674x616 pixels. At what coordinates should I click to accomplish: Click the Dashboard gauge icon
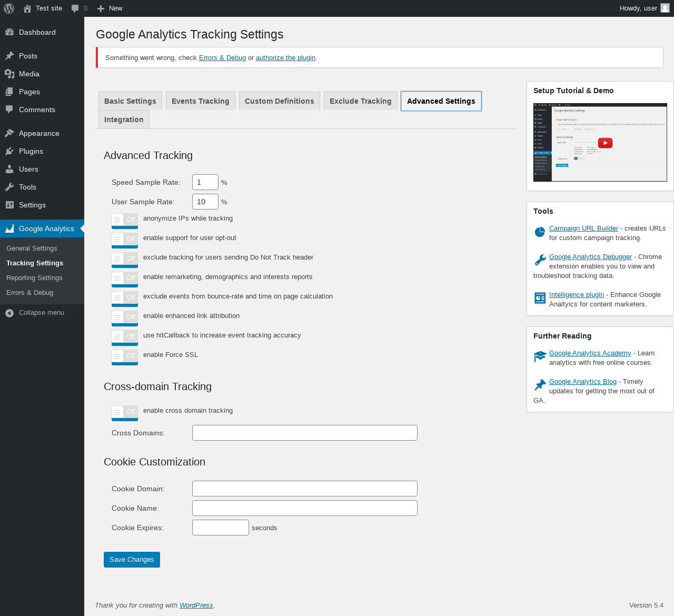pyautogui.click(x=9, y=32)
